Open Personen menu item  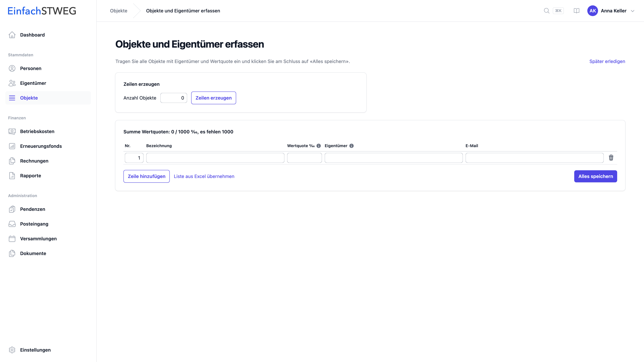[48, 68]
